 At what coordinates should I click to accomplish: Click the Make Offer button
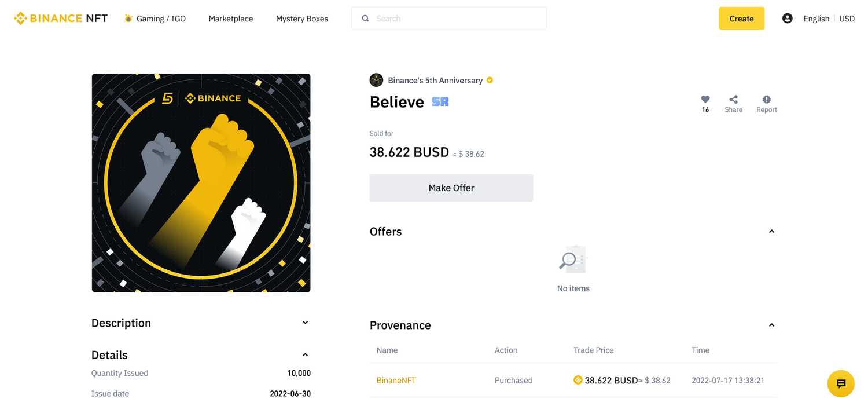451,188
